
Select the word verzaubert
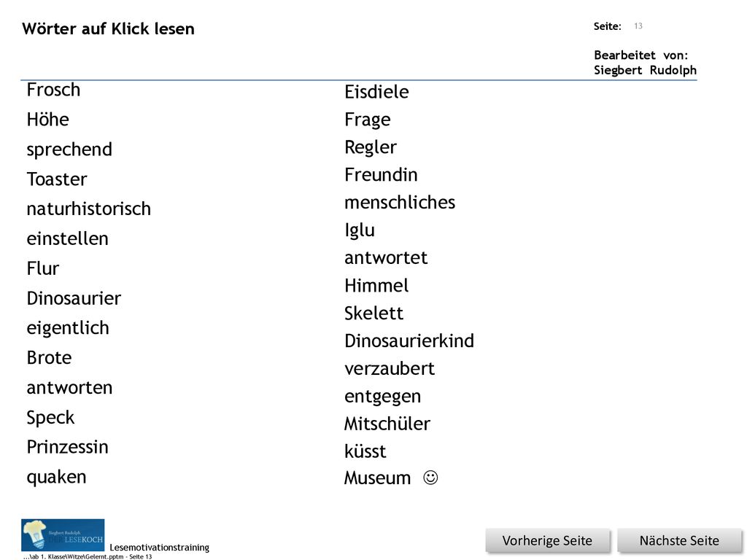click(390, 368)
